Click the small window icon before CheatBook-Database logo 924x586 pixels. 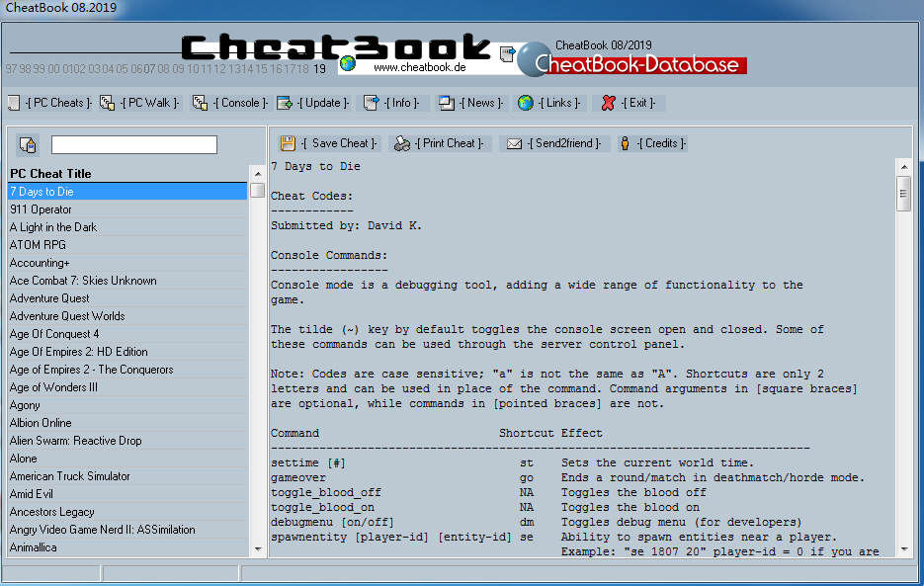tap(507, 54)
